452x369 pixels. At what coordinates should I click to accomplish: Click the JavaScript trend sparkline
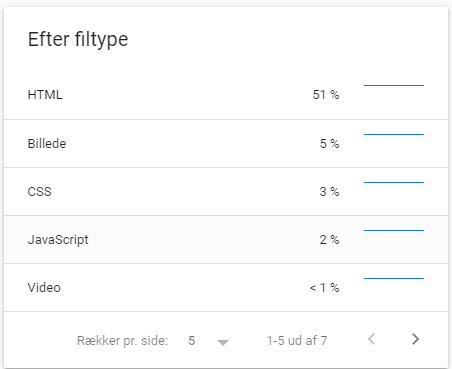coord(394,230)
